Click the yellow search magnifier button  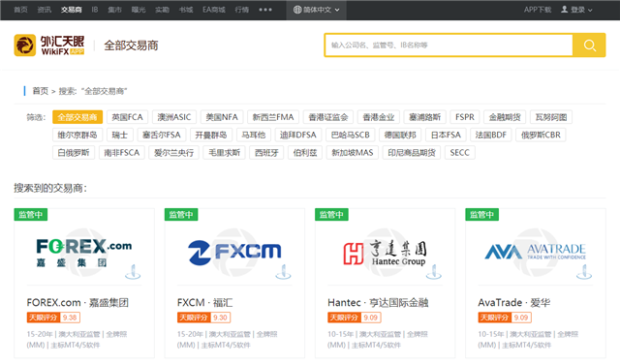click(589, 45)
